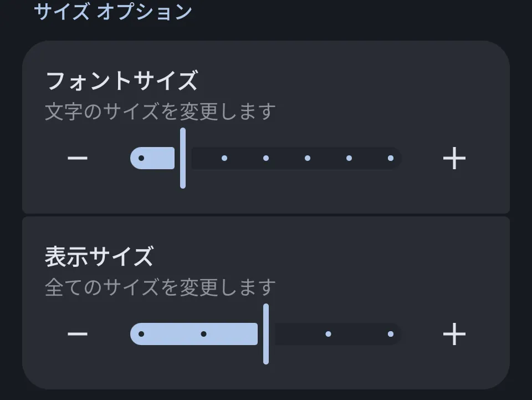Screen dimensions: 532x400
Task: Click the 表示サイズ slider handle
Action: pos(266,334)
